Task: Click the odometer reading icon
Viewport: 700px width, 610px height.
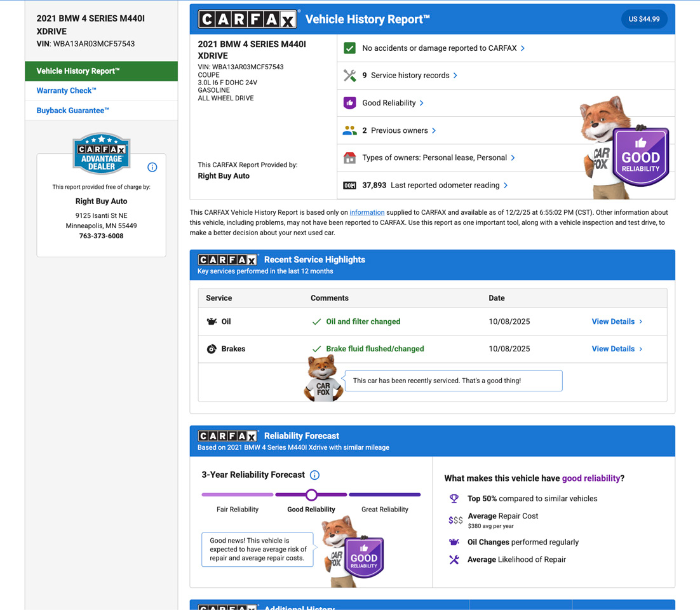Action: [x=349, y=186]
